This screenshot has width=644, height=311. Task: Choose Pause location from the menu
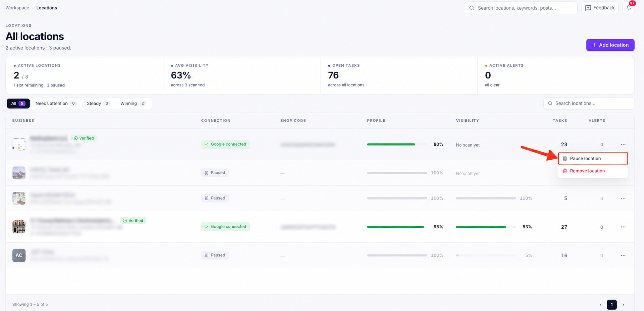click(x=593, y=159)
